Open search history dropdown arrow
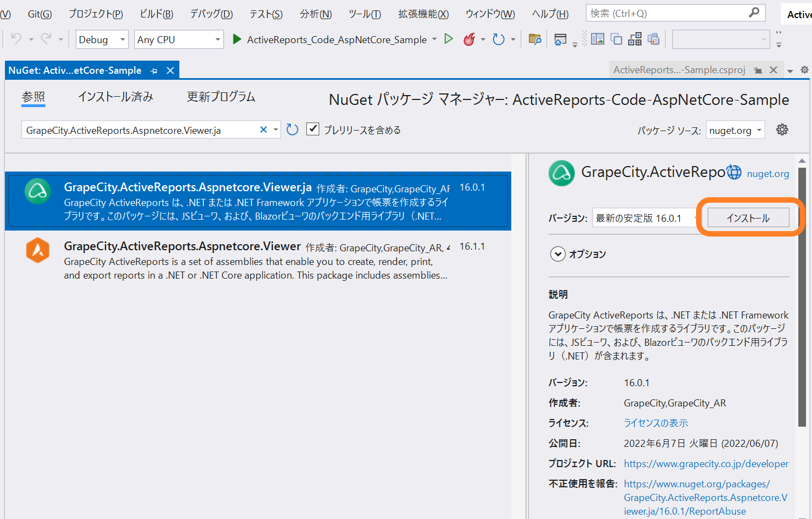The height and width of the screenshot is (519, 812). (x=276, y=129)
